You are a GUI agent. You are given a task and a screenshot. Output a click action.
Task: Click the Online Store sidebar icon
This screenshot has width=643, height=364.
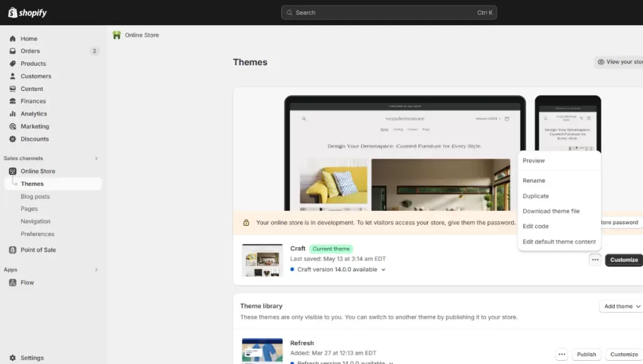(x=13, y=171)
